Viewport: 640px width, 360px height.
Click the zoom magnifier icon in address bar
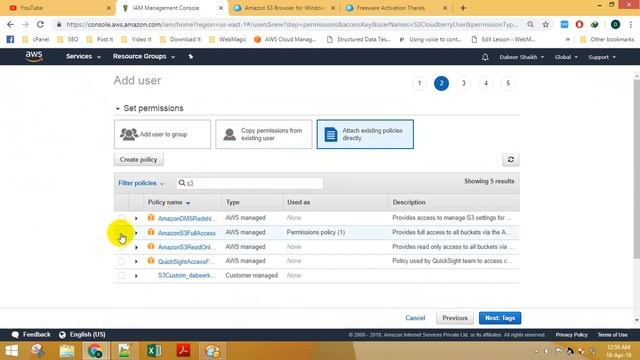[x=530, y=24]
